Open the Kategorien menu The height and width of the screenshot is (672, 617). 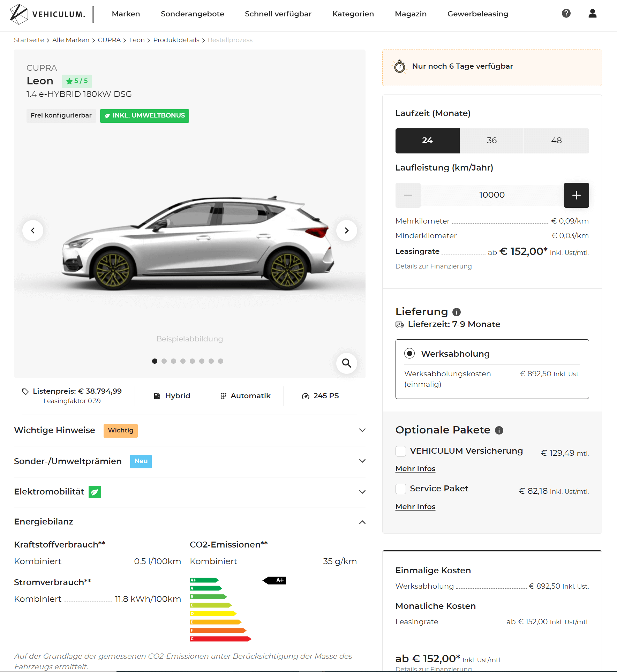click(353, 14)
